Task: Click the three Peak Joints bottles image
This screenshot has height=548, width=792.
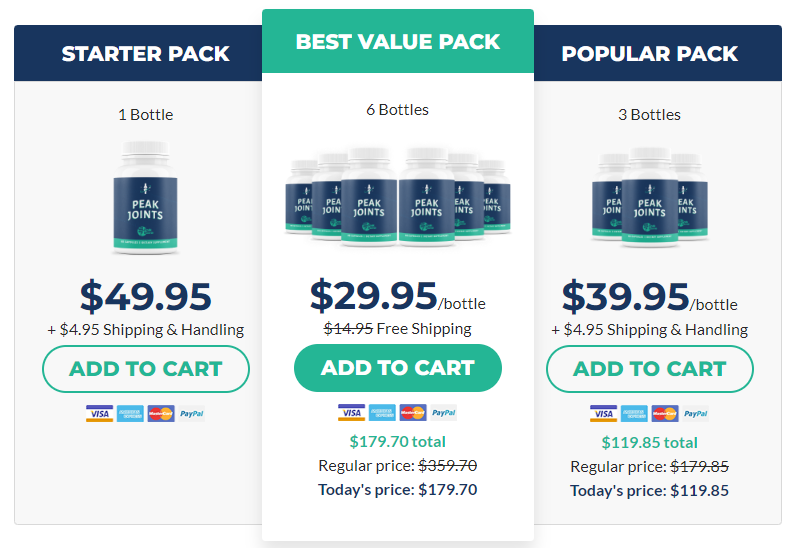Action: tap(650, 197)
